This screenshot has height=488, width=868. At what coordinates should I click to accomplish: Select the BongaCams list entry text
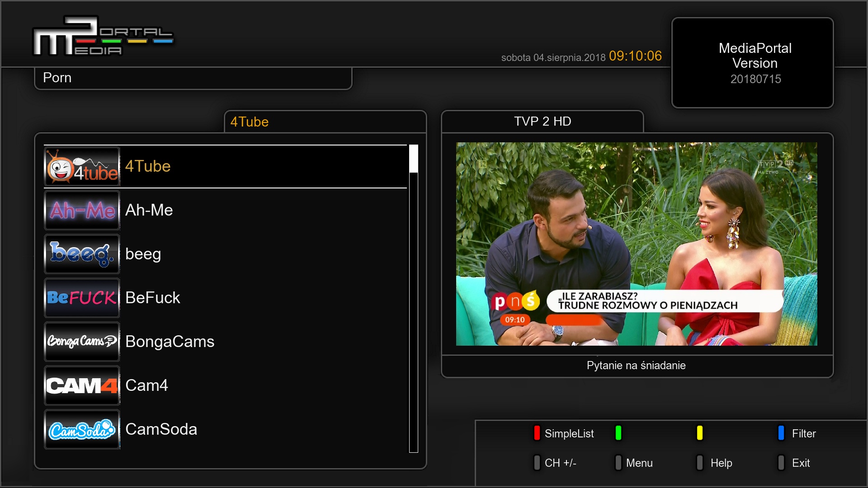tap(170, 342)
